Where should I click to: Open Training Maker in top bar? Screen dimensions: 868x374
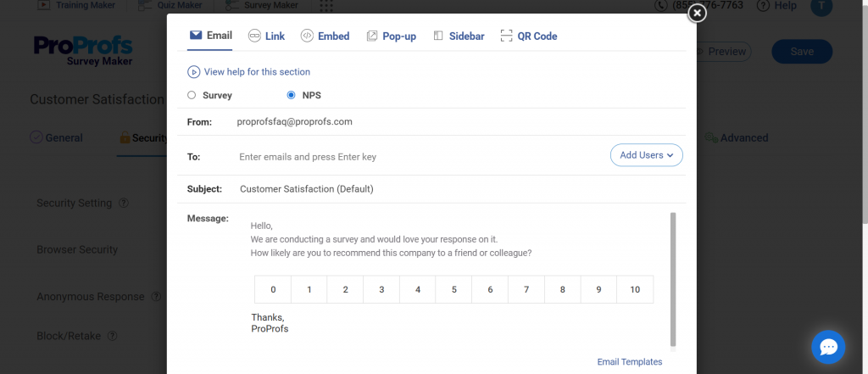77,6
